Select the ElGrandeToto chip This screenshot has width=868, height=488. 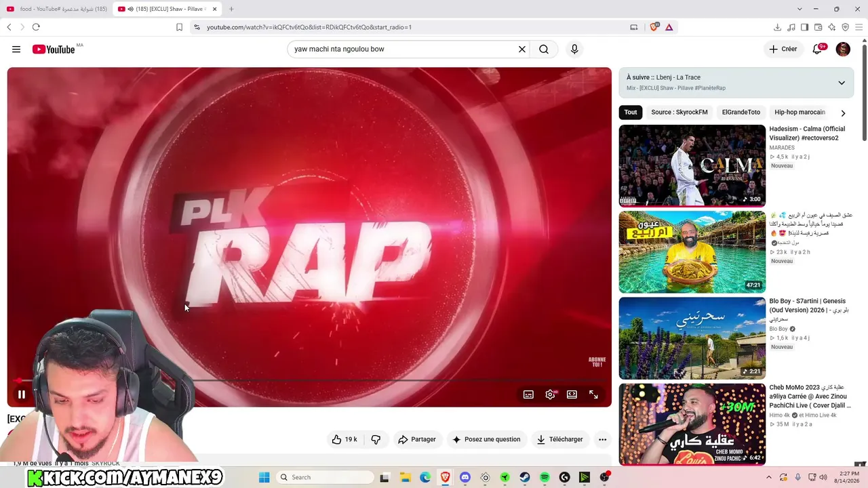(741, 113)
